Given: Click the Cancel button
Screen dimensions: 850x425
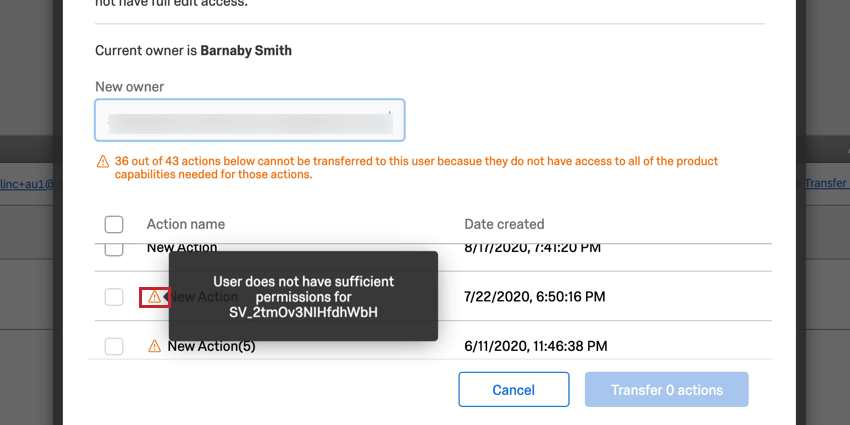Looking at the screenshot, I should tap(513, 389).
